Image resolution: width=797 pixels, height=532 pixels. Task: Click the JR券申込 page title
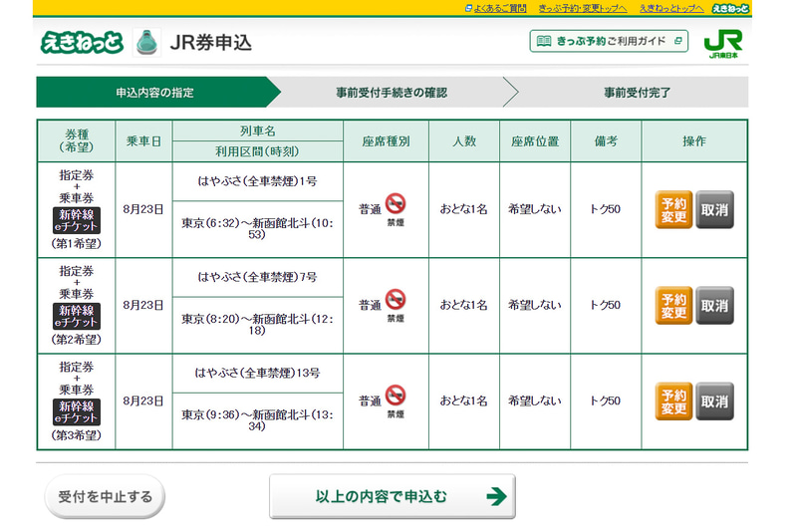[211, 43]
